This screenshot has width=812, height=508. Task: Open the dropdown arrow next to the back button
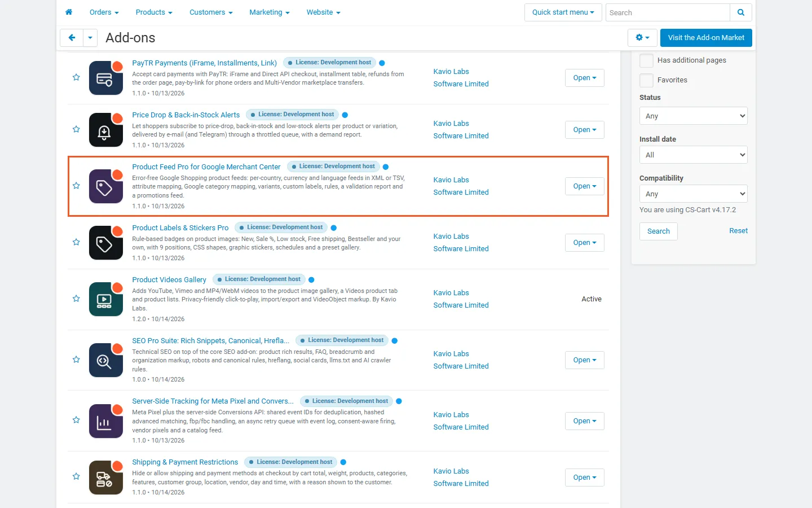[x=90, y=38]
